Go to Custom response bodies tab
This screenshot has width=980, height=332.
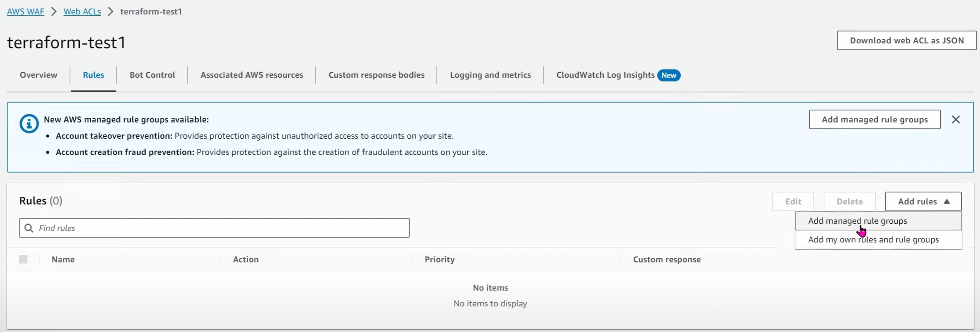376,75
